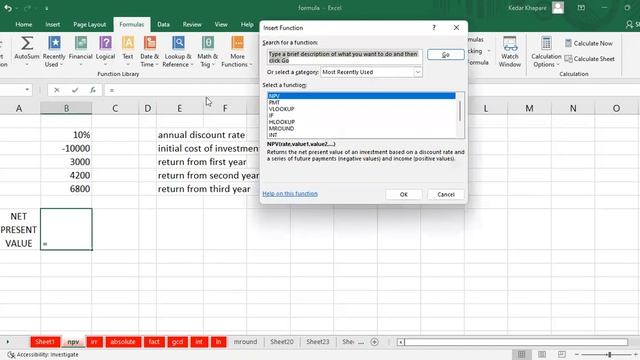
Task: Select VLOOKUP in the function list
Action: pos(361,109)
